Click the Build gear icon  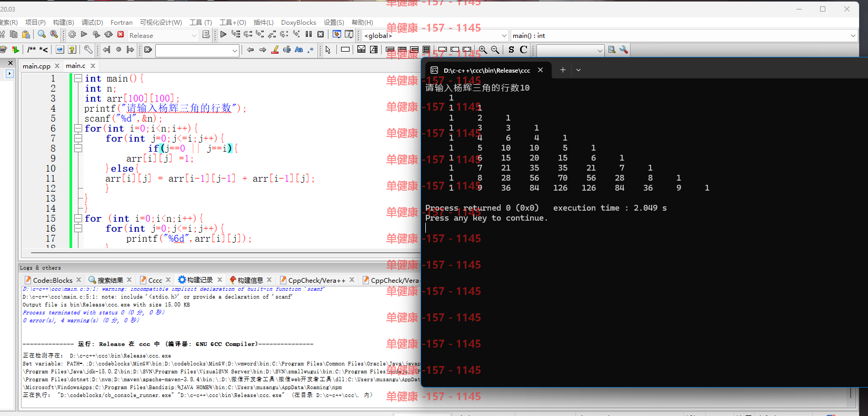[72, 35]
